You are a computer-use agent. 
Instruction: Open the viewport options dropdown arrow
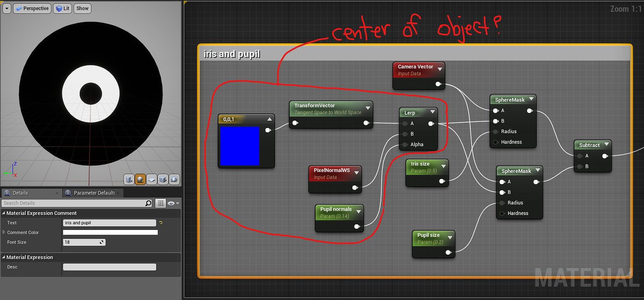[x=7, y=8]
